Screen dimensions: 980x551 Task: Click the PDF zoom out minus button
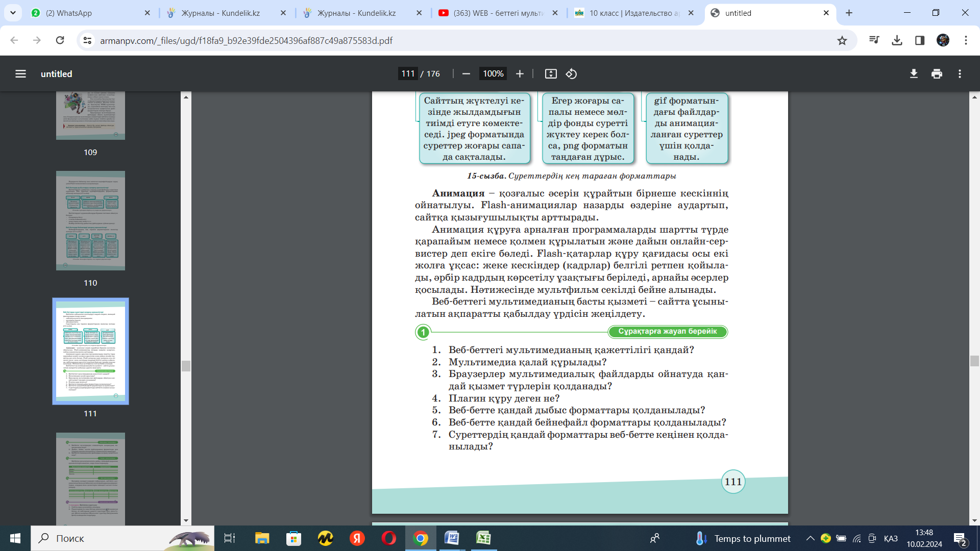[x=465, y=74]
